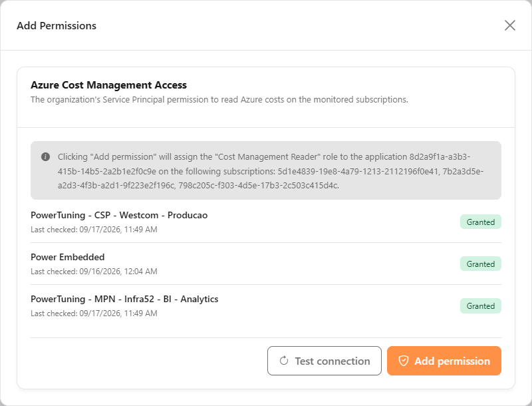Select PowerTuning - MPN - Infra52 - BI - Analytics name

pos(124,299)
